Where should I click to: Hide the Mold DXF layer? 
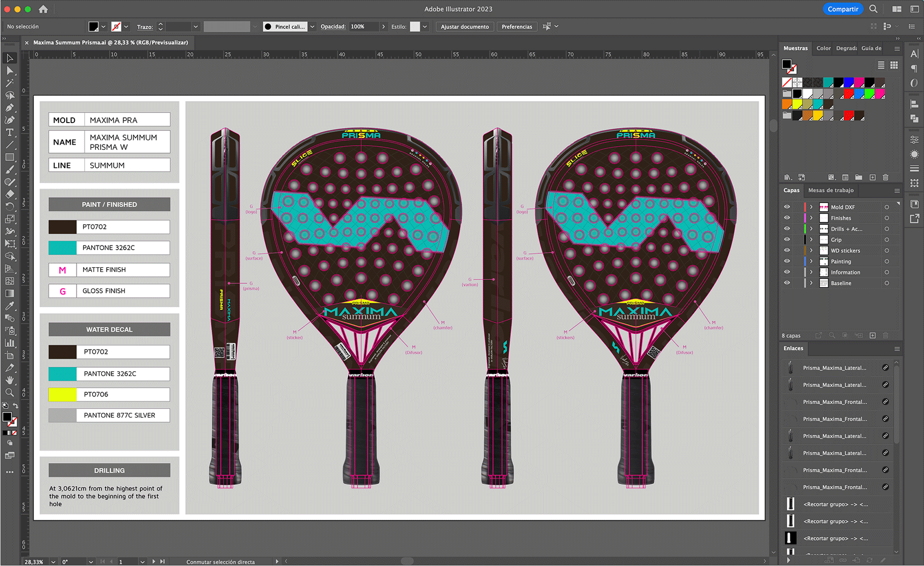pyautogui.click(x=787, y=207)
